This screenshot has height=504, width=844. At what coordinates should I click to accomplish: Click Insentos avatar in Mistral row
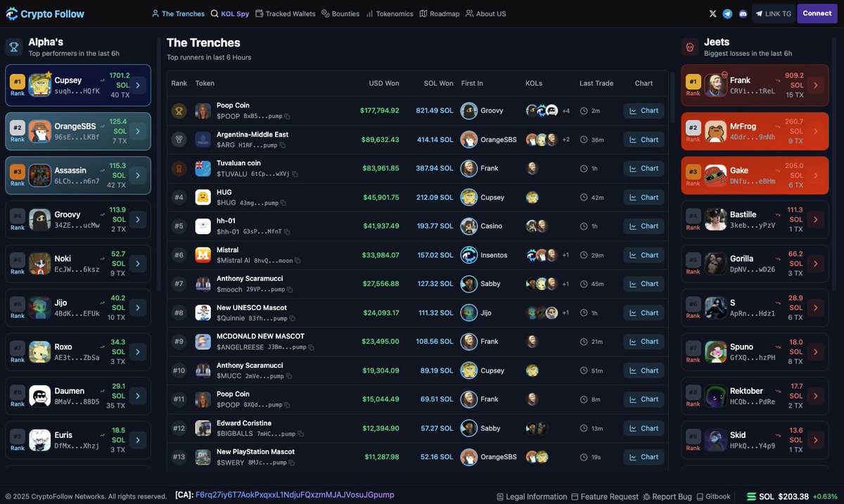click(468, 255)
